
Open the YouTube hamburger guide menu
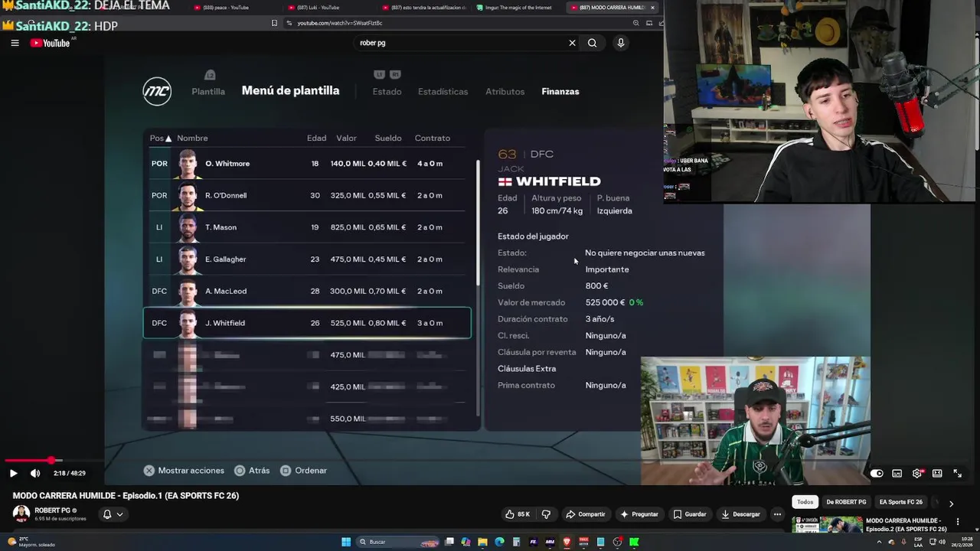15,43
